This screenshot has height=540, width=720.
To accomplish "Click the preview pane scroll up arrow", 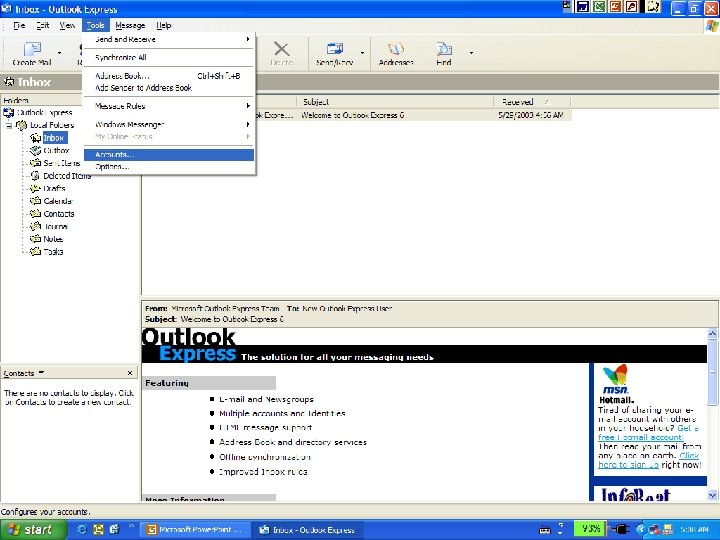I will [x=712, y=334].
